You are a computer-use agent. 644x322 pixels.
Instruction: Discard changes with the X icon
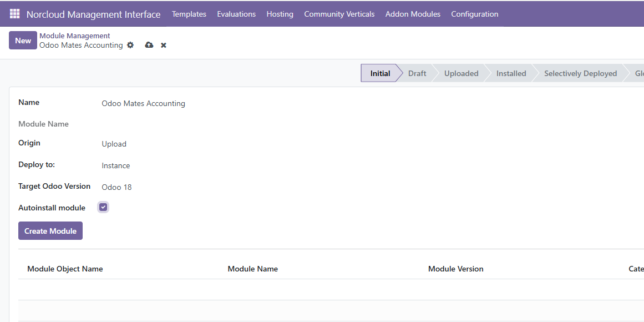(x=164, y=45)
